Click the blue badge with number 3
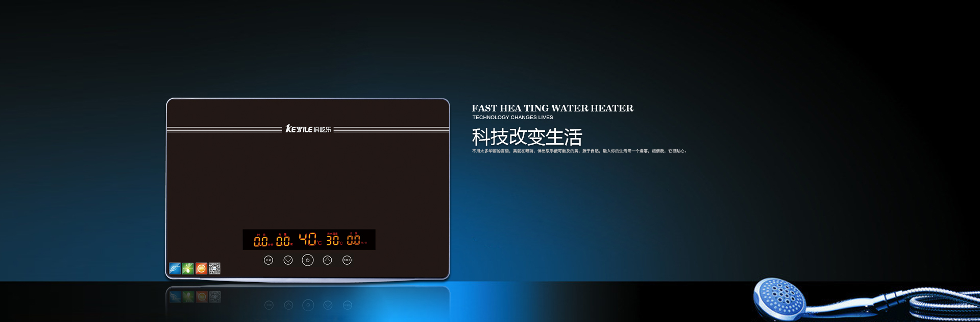The height and width of the screenshot is (322, 980). click(175, 268)
